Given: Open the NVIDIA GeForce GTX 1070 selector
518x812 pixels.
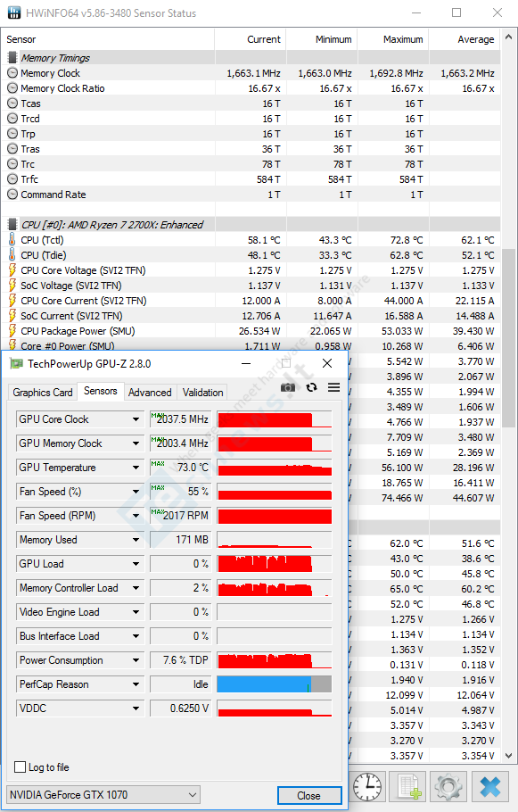Looking at the screenshot, I should (x=103, y=794).
